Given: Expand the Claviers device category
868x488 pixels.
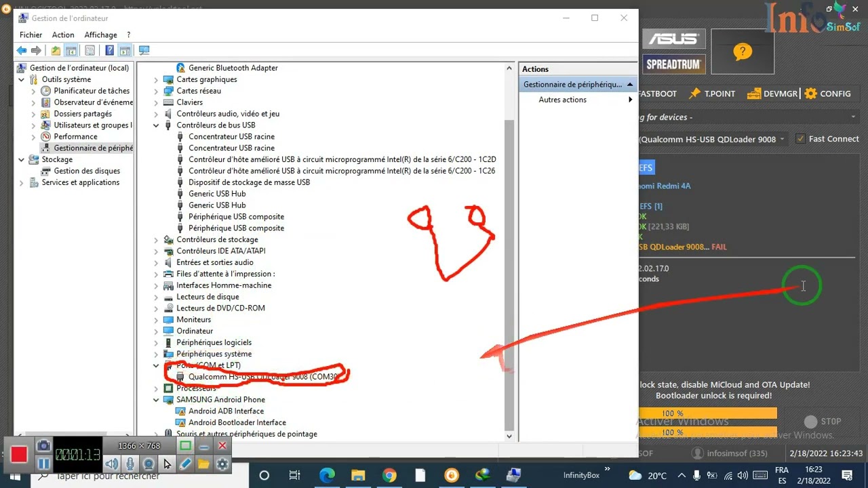Looking at the screenshot, I should tap(156, 102).
